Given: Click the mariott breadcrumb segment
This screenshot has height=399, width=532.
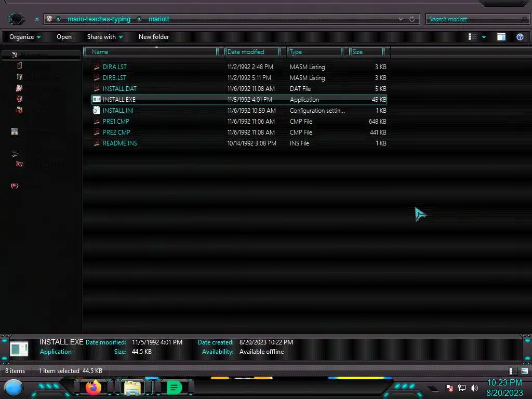Looking at the screenshot, I should pos(159,19).
